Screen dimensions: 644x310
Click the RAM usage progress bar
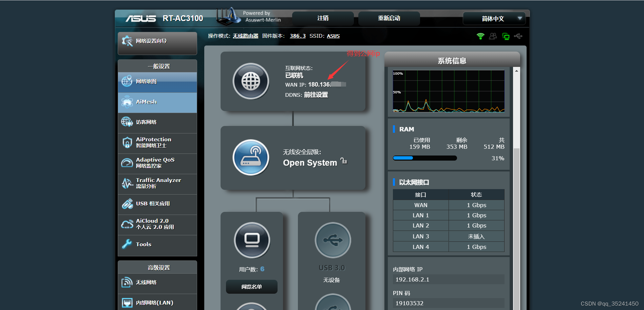pyautogui.click(x=425, y=158)
